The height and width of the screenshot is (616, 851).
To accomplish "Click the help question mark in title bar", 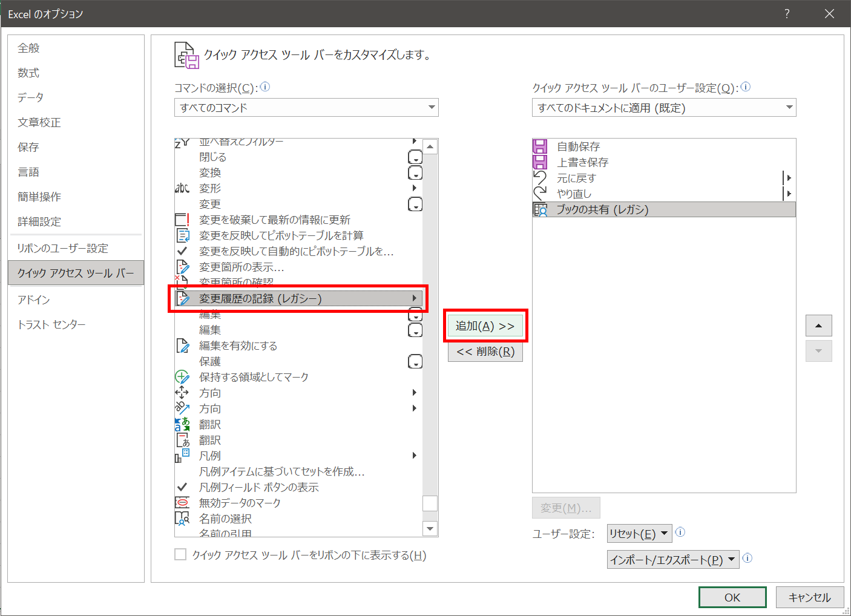I will 787,13.
